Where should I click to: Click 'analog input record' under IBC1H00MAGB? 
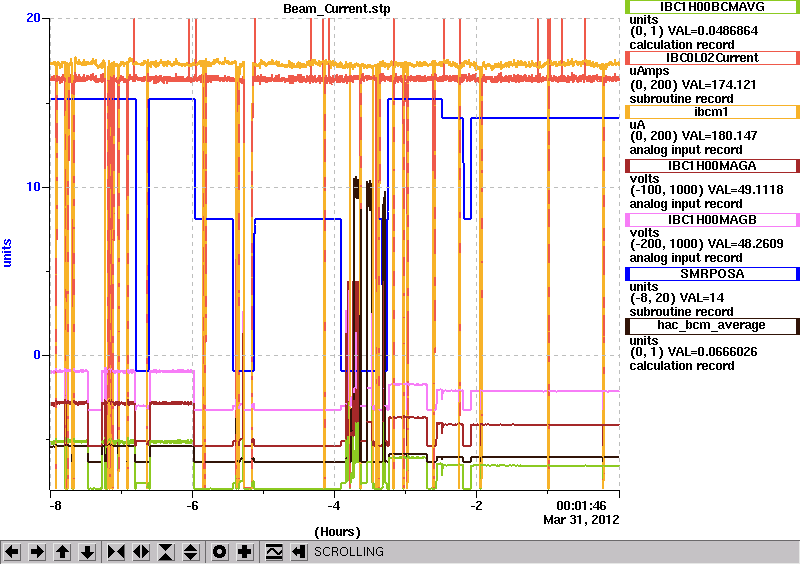coord(686,258)
